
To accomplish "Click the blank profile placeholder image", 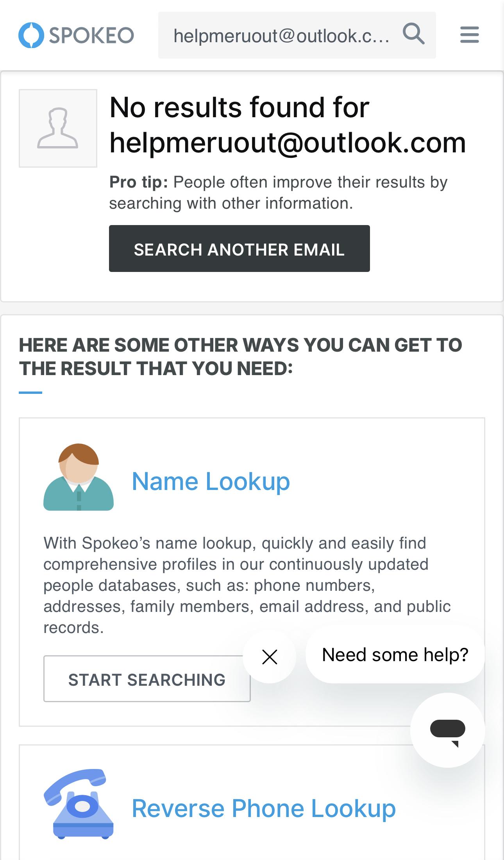I will [58, 128].
